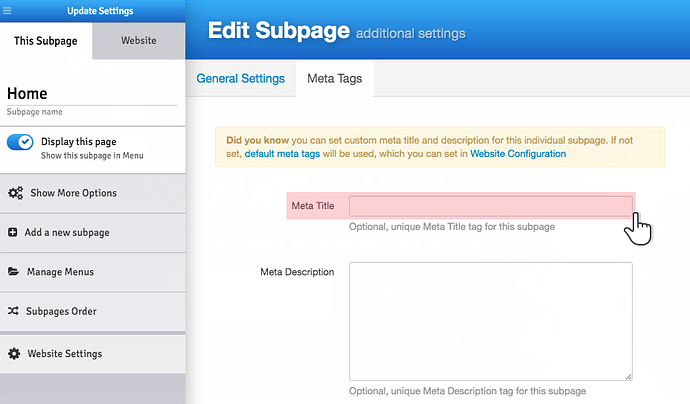This screenshot has width=690, height=404.
Task: Select the Meta Tags tab
Action: pyautogui.click(x=334, y=78)
